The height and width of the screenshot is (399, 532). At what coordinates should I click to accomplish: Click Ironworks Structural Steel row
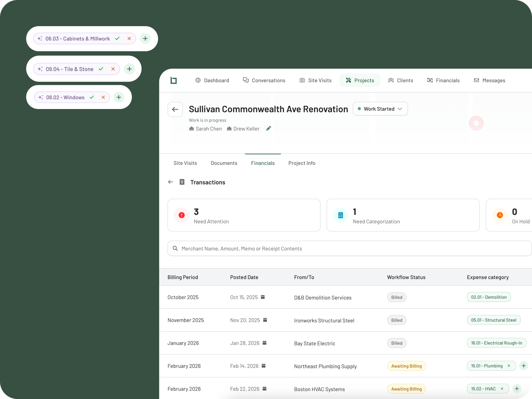click(346, 320)
